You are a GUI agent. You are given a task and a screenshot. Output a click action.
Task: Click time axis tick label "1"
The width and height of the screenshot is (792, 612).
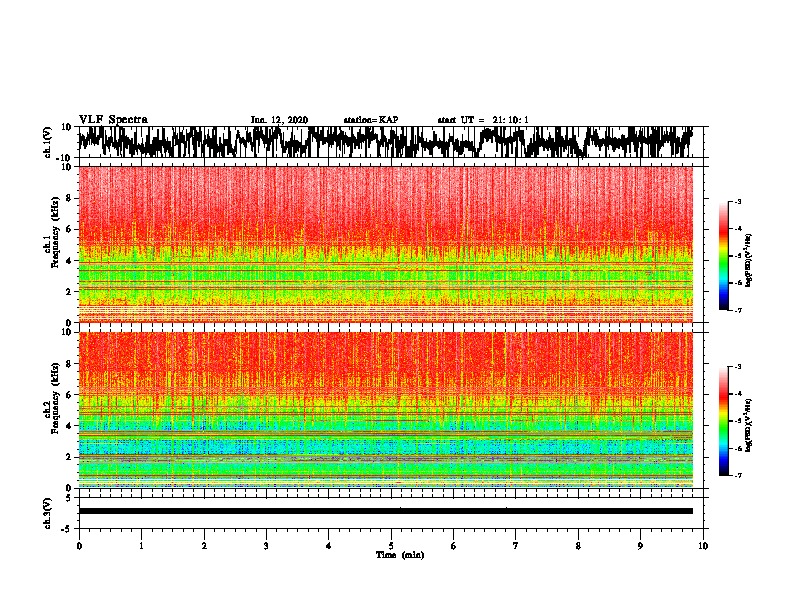(141, 546)
